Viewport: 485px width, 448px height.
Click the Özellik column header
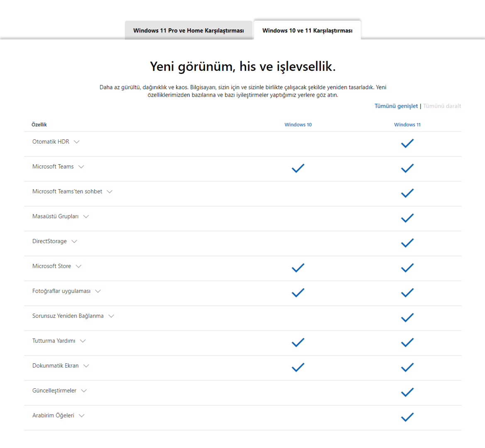point(39,125)
